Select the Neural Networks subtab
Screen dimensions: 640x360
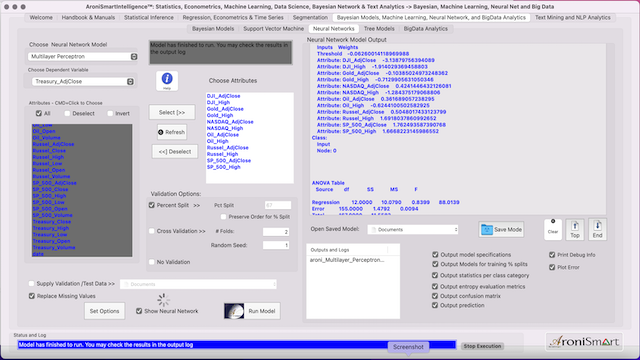tap(333, 29)
